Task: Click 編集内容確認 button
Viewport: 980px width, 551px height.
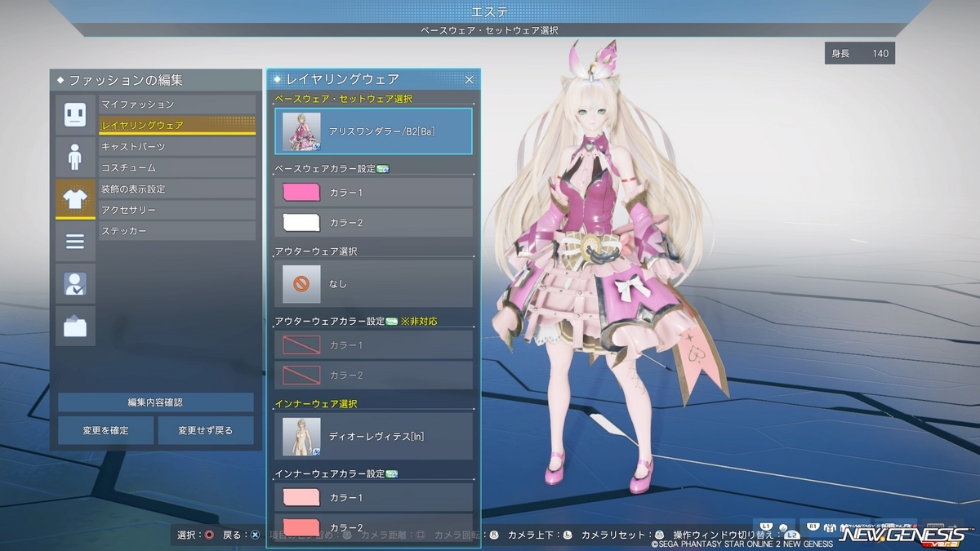Action: point(156,402)
